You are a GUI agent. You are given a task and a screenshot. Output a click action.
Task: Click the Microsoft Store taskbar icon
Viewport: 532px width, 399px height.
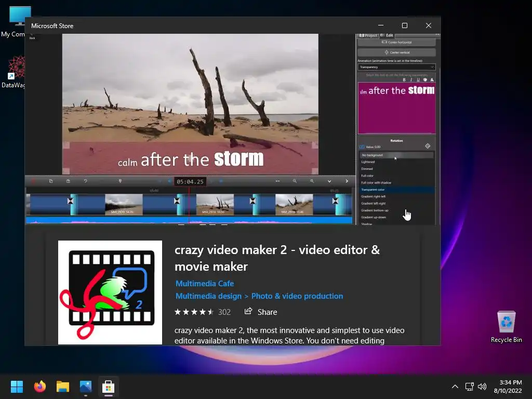click(109, 387)
